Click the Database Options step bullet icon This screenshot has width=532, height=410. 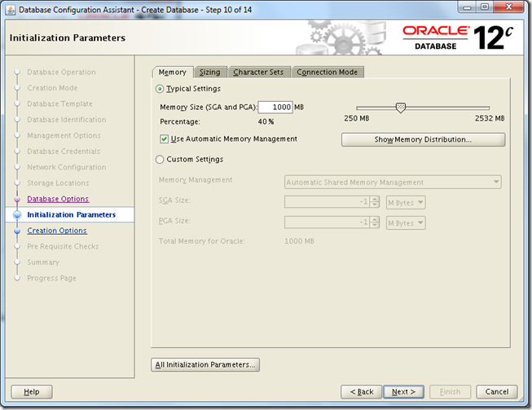(x=16, y=199)
